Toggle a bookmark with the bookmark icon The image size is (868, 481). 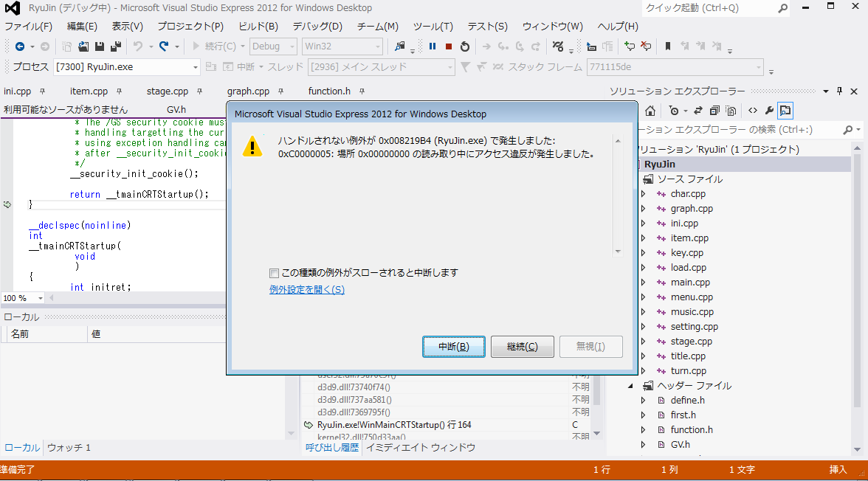tap(668, 46)
